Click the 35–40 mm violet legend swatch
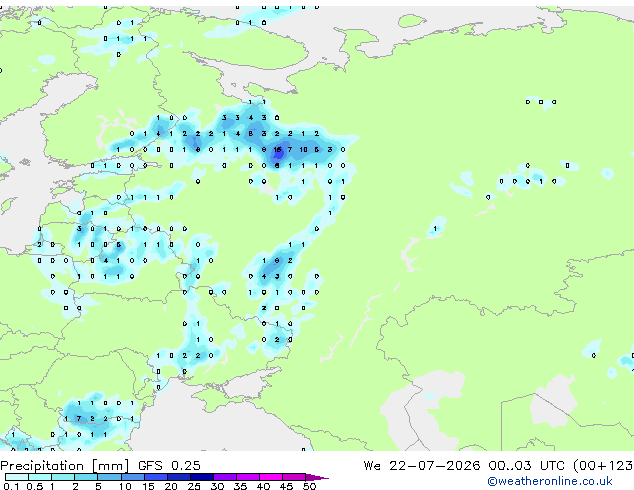Screen dimensions: 634x490 pos(247,477)
